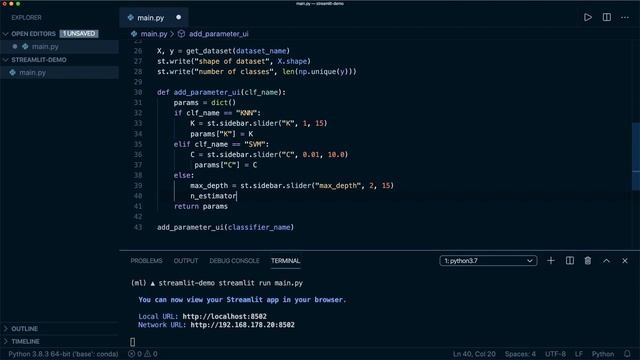Kill terminal with trash icon
This screenshot has width=640, height=360.
pyautogui.click(x=588, y=260)
